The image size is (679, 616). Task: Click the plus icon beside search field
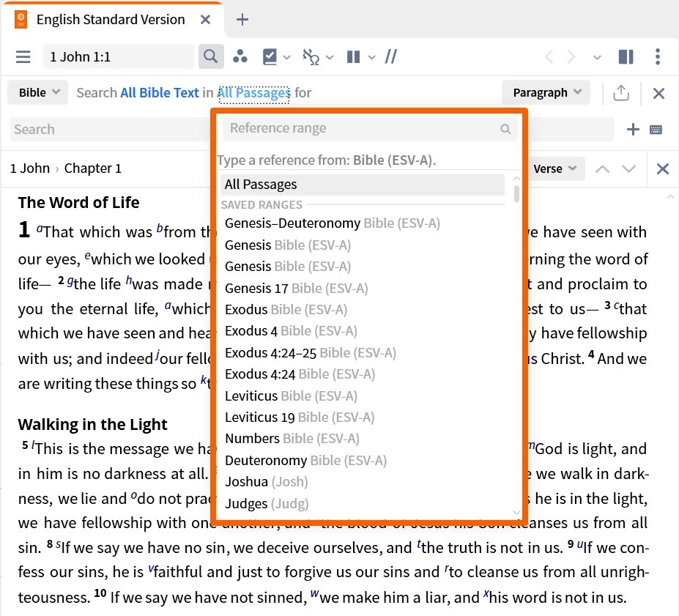(x=633, y=129)
